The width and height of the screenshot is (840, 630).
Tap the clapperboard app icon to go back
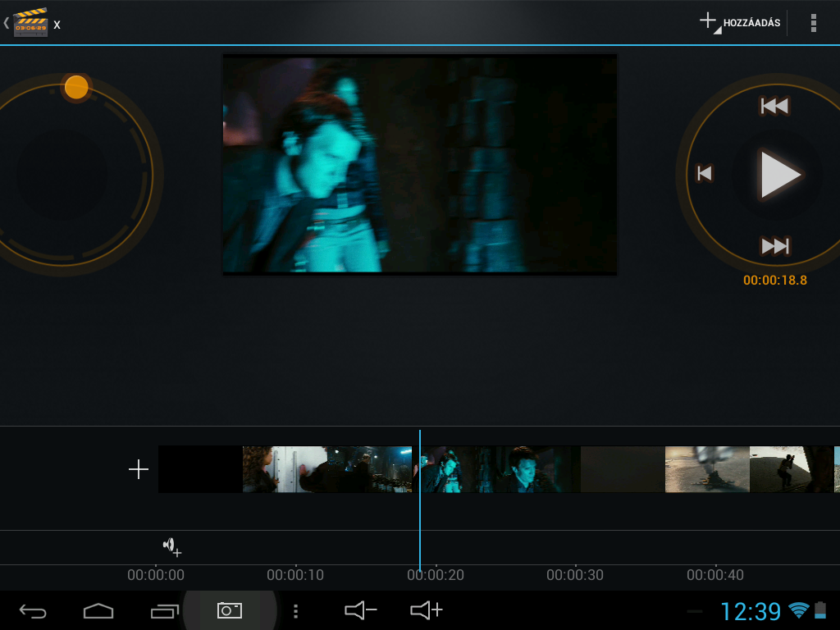(30, 22)
